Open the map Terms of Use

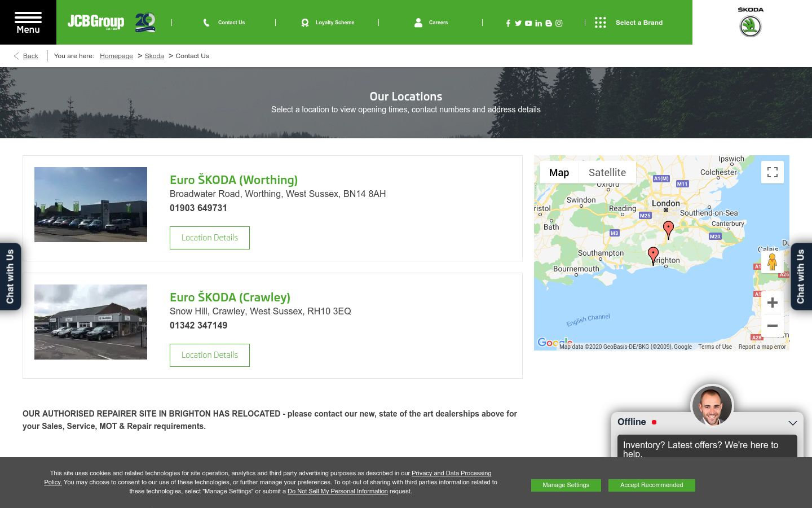tap(715, 347)
